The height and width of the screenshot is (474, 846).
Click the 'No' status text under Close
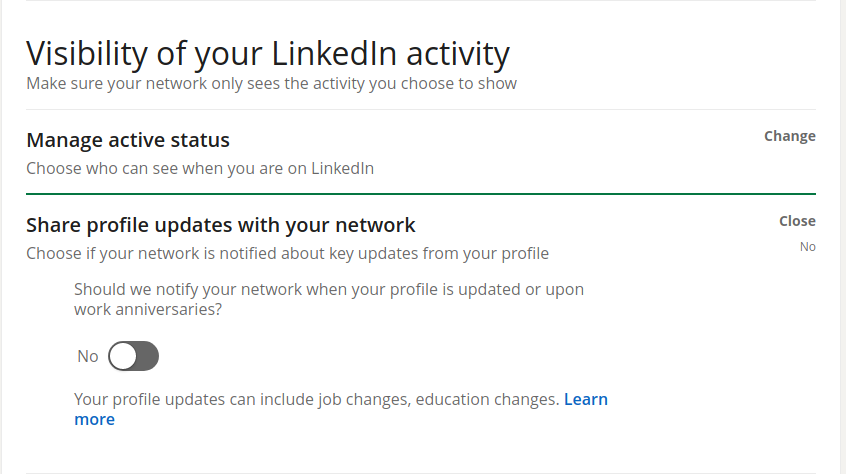click(x=807, y=246)
